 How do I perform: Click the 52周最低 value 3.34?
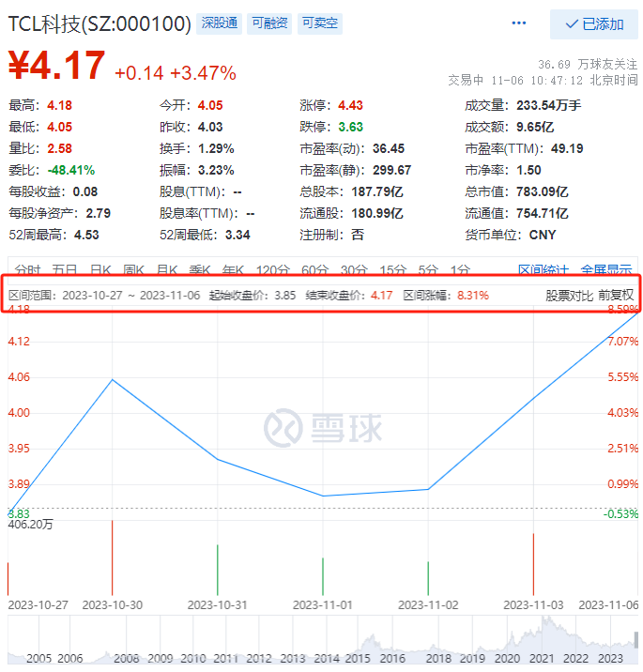[237, 235]
